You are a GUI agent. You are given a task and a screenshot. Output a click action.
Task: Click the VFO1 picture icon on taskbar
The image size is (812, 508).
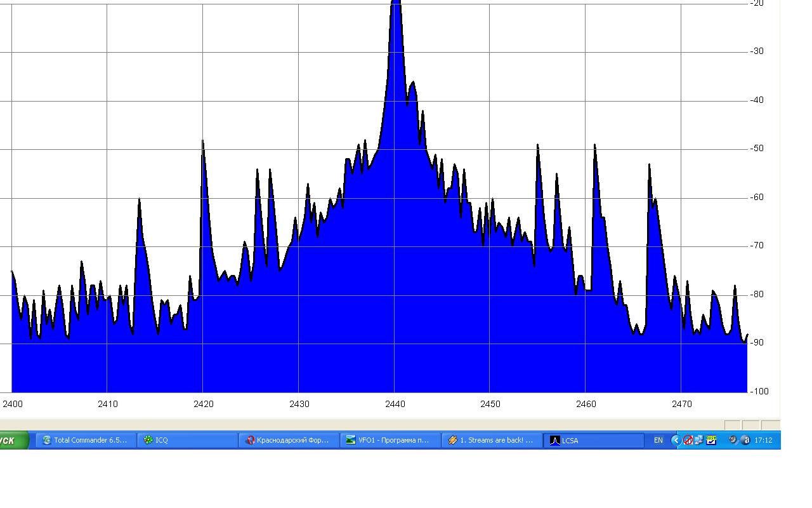point(351,440)
